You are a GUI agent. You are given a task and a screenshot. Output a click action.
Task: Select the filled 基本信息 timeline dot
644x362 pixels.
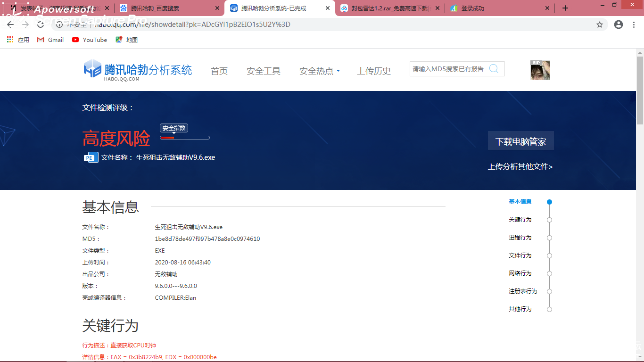(x=549, y=202)
